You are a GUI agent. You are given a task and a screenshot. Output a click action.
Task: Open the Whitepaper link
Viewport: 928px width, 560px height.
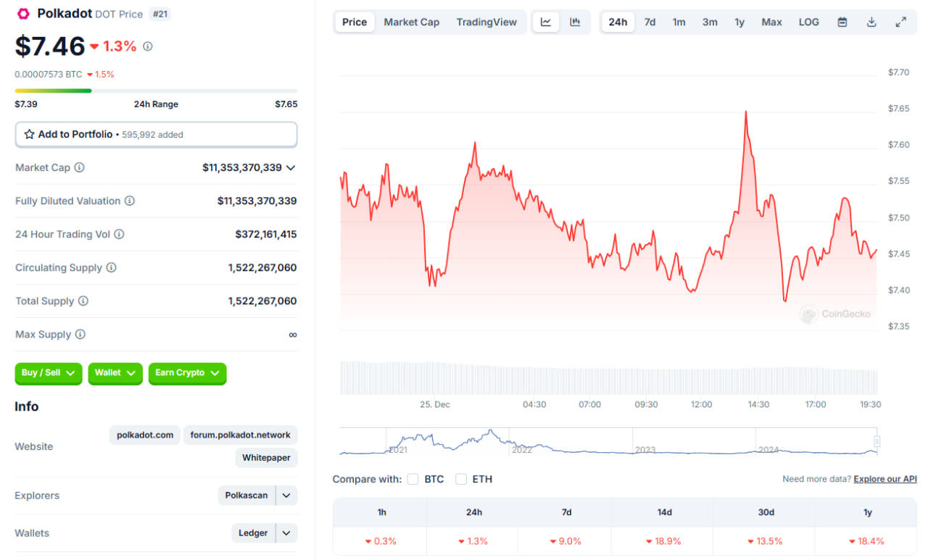pyautogui.click(x=266, y=458)
